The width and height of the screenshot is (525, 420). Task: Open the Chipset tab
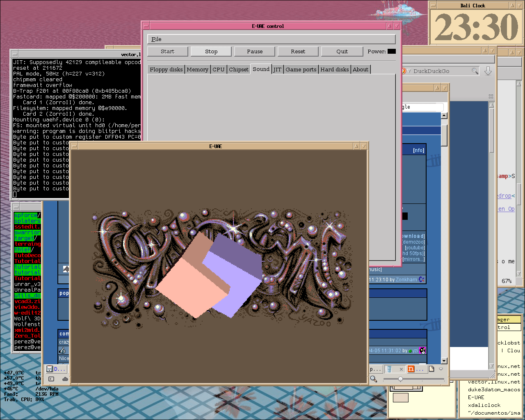pos(239,69)
